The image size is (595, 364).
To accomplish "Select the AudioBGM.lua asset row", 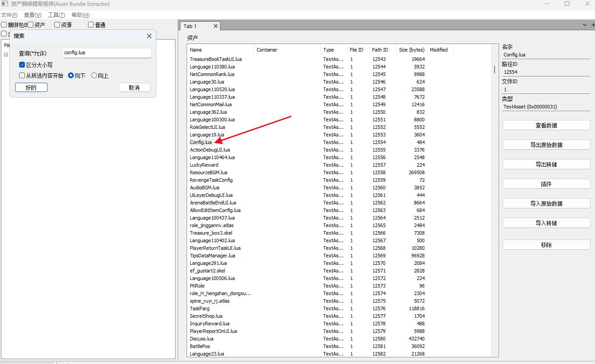I will (307, 188).
